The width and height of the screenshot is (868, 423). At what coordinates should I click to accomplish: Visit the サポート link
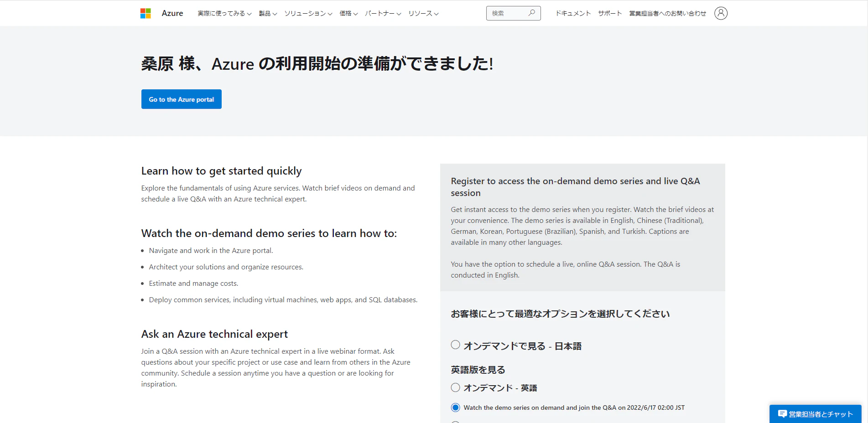click(610, 13)
